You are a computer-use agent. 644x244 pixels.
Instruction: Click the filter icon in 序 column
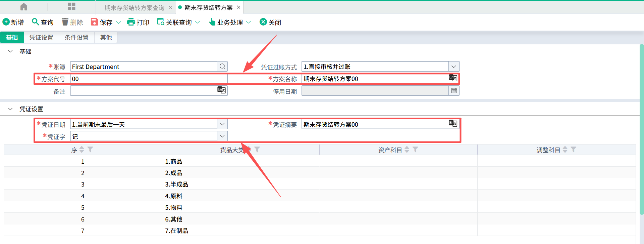pos(90,150)
